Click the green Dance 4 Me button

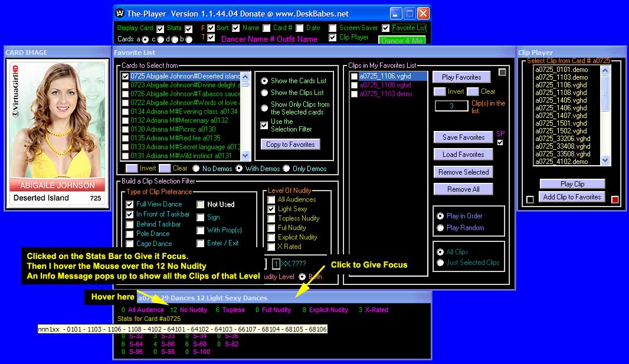402,41
